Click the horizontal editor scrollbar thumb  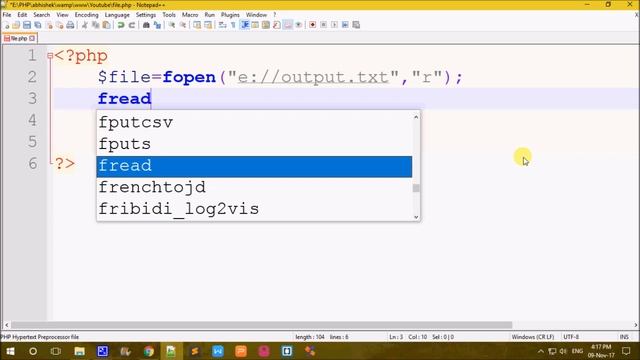pos(261,325)
